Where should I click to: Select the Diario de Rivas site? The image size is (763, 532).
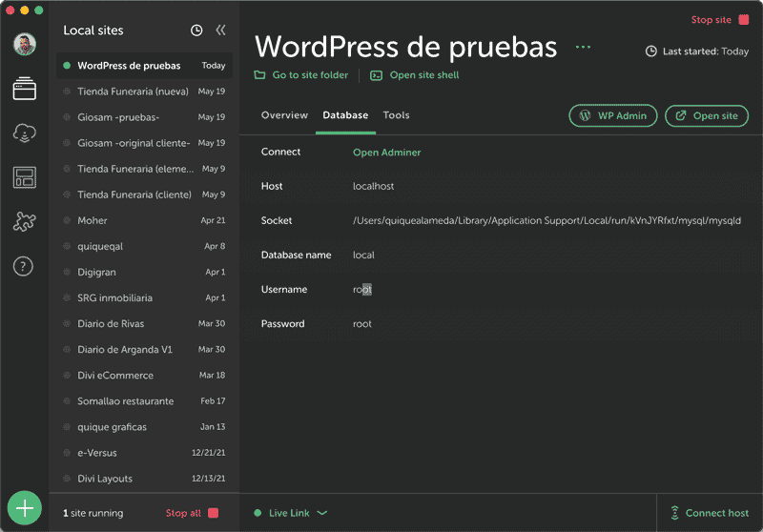[145, 323]
